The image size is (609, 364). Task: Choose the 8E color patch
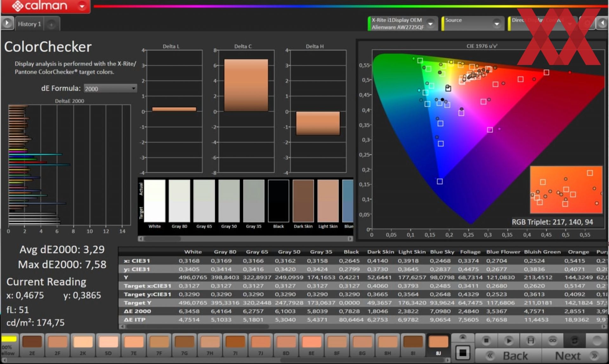[311, 345]
